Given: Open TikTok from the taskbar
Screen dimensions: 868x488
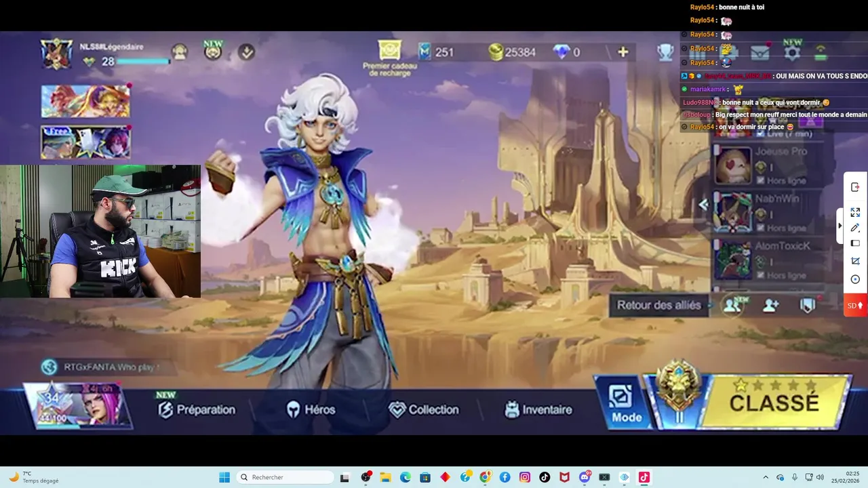Looking at the screenshot, I should point(545,477).
